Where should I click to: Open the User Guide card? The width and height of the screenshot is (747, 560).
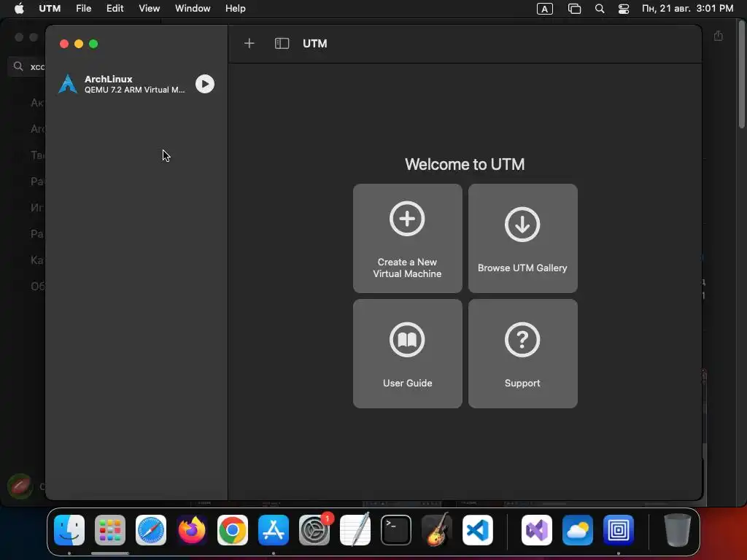407,354
